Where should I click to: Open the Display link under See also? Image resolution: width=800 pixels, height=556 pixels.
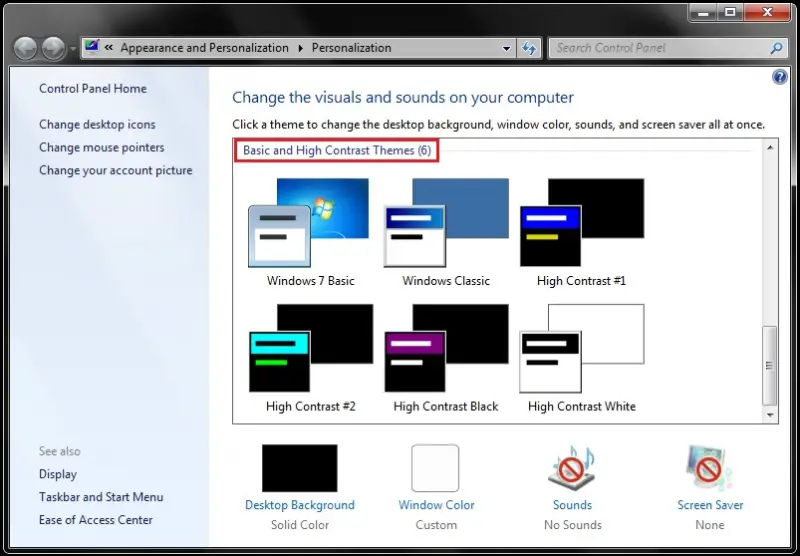pyautogui.click(x=58, y=474)
